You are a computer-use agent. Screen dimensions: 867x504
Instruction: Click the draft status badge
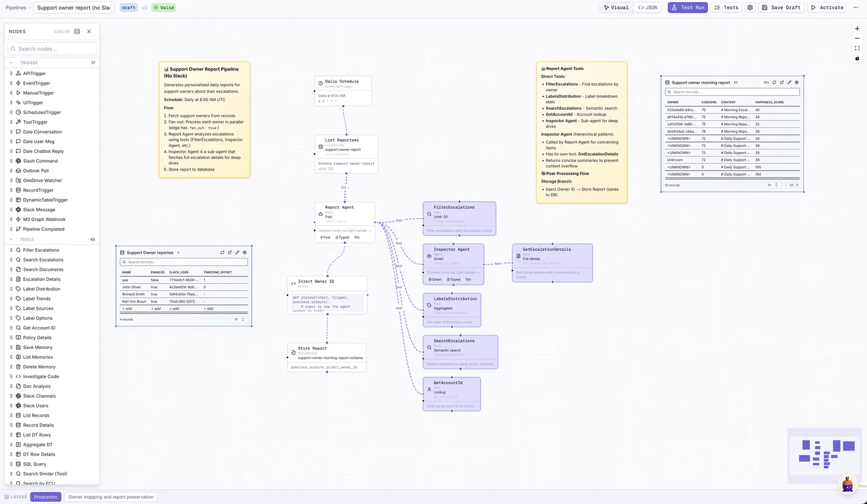129,8
